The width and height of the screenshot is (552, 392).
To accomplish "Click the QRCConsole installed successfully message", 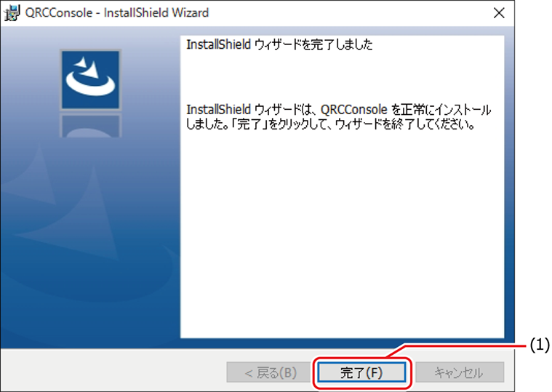I will 338,117.
